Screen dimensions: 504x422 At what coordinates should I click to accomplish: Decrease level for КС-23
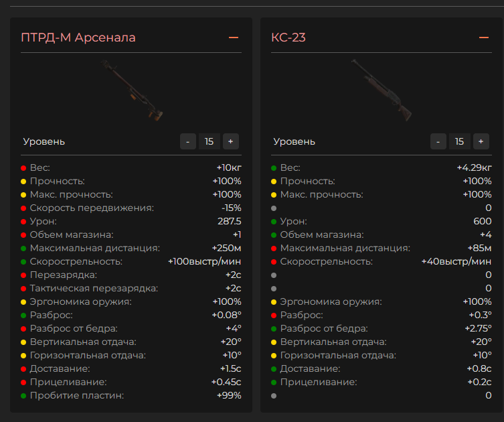[x=438, y=141]
